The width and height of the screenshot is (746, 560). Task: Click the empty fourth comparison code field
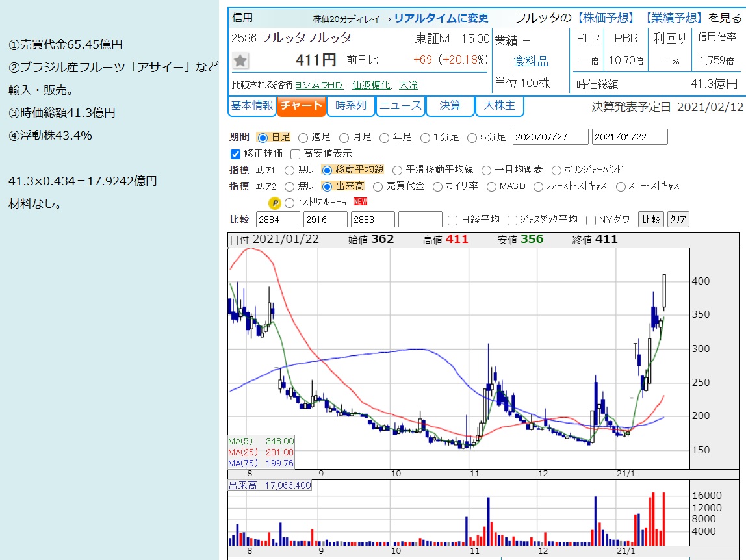click(x=420, y=220)
